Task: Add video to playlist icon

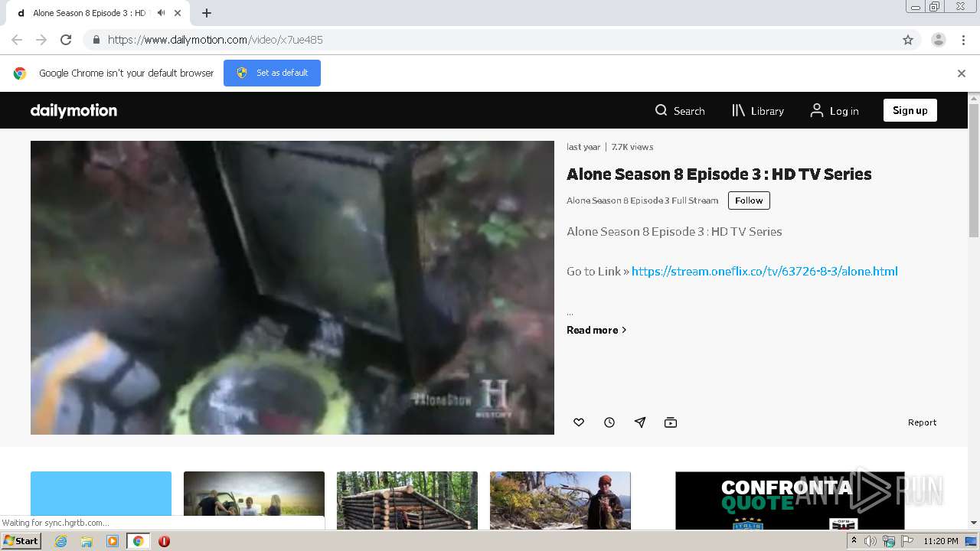Action: point(671,422)
